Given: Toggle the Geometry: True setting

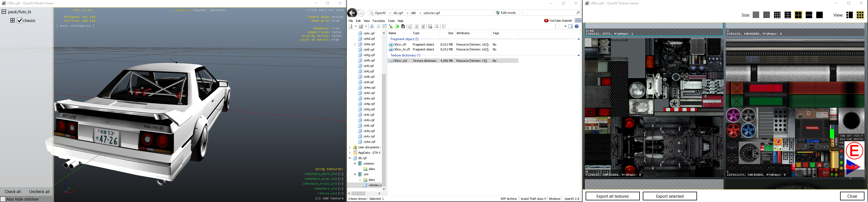Looking at the screenshot, I should coord(326,28).
